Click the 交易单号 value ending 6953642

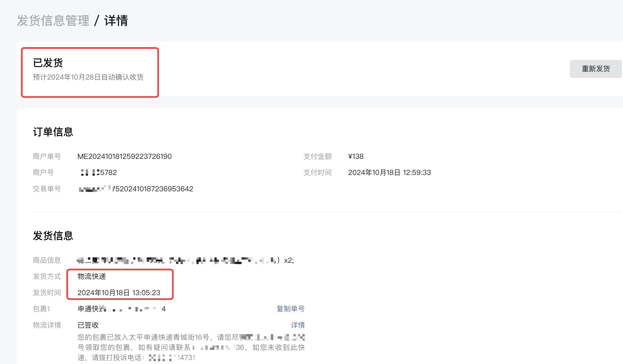tap(136, 189)
